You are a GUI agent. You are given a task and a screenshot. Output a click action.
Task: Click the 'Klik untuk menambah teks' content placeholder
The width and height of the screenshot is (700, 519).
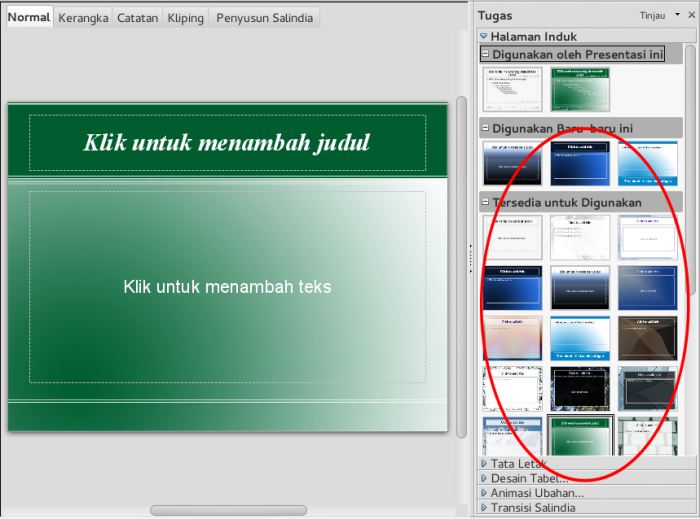(227, 287)
